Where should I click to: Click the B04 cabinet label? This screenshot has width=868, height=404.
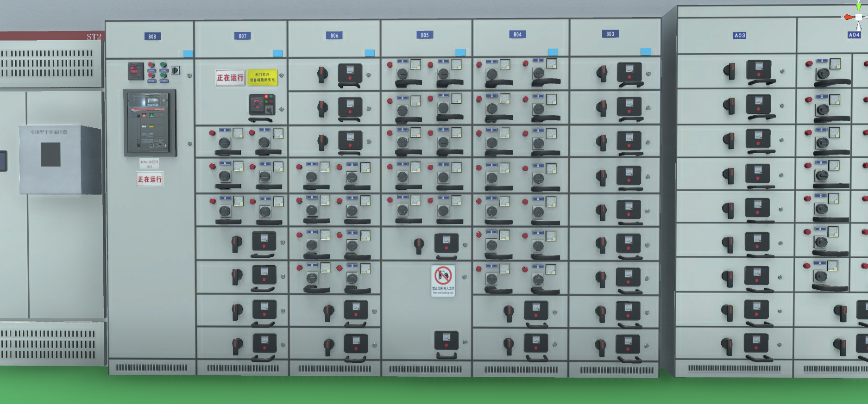pyautogui.click(x=517, y=35)
